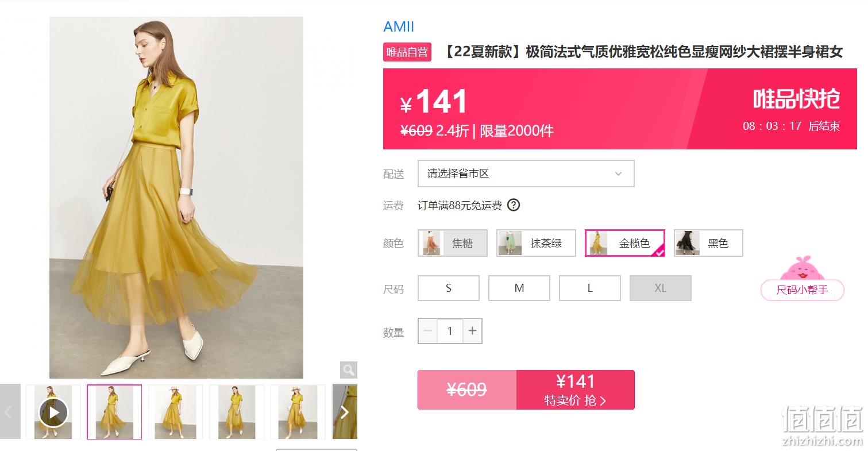The height and width of the screenshot is (451, 868).
Task: Go to previous thumbnails with left arrow
Action: 10,412
